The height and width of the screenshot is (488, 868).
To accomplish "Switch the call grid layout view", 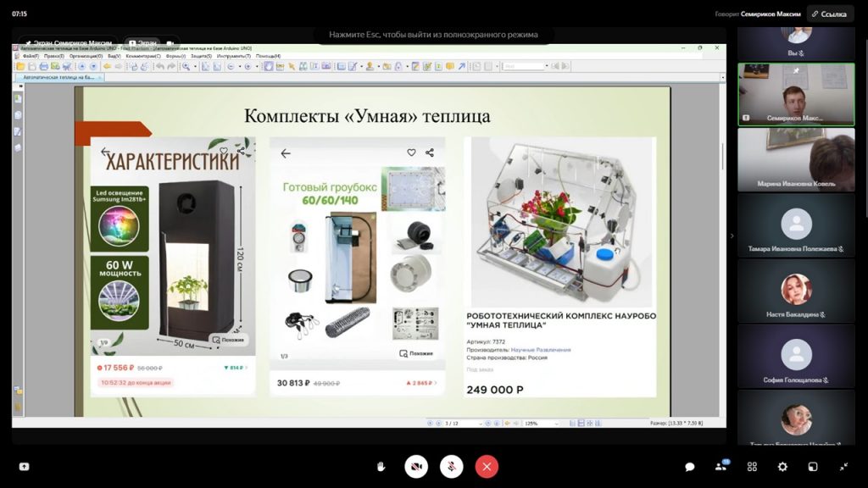I will click(752, 467).
